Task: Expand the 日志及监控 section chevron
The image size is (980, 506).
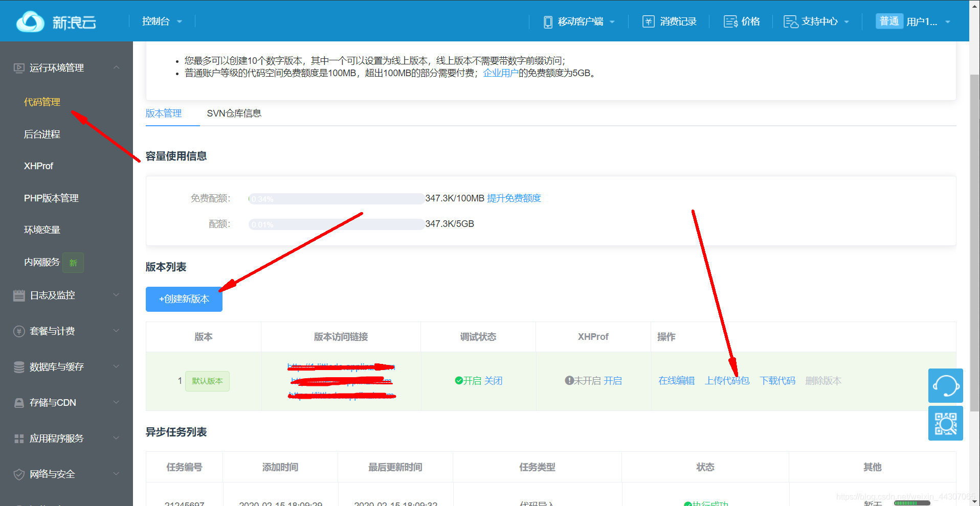Action: pos(116,295)
